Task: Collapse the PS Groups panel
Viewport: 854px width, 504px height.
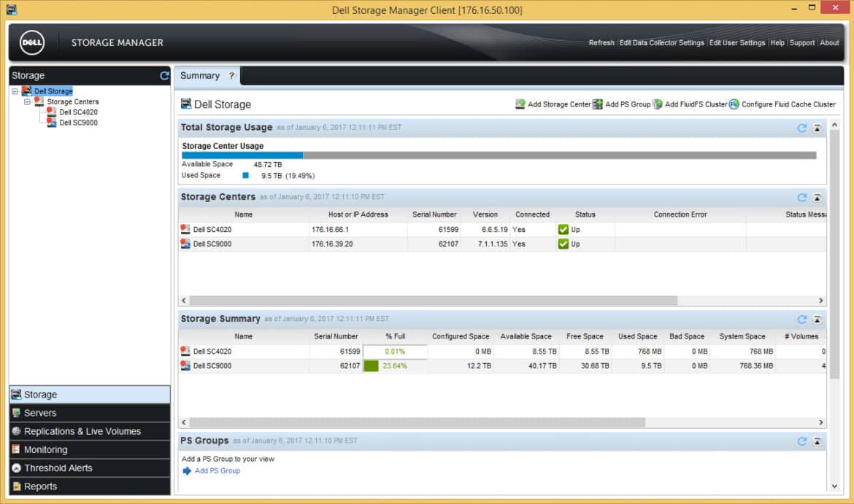Action: [x=817, y=441]
